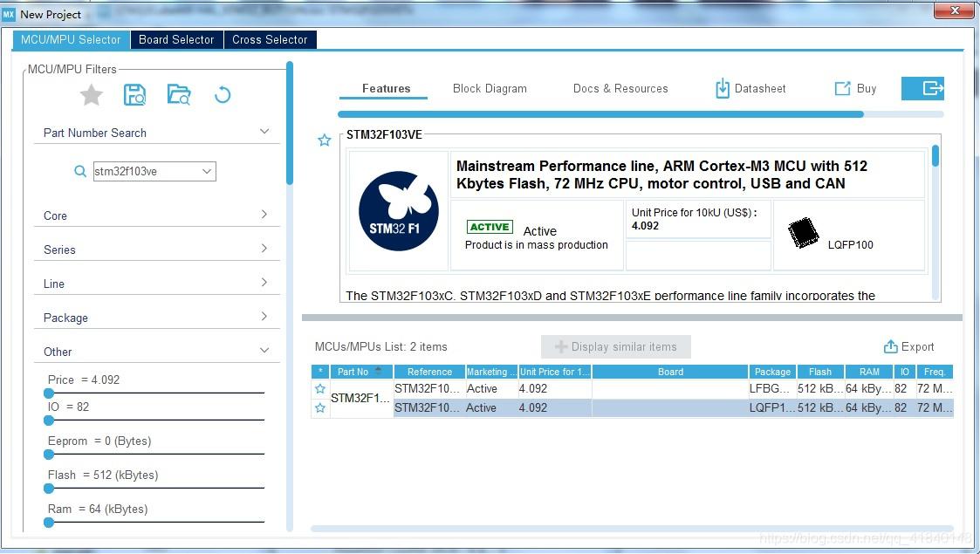Select the Features tab

point(387,89)
